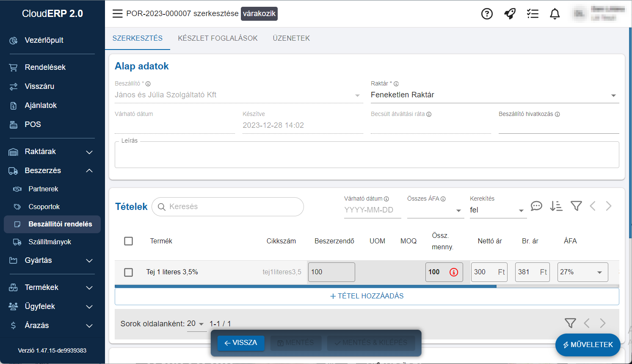The width and height of the screenshot is (632, 364).
Task: Switch to the Üzenetek tab
Action: click(291, 38)
